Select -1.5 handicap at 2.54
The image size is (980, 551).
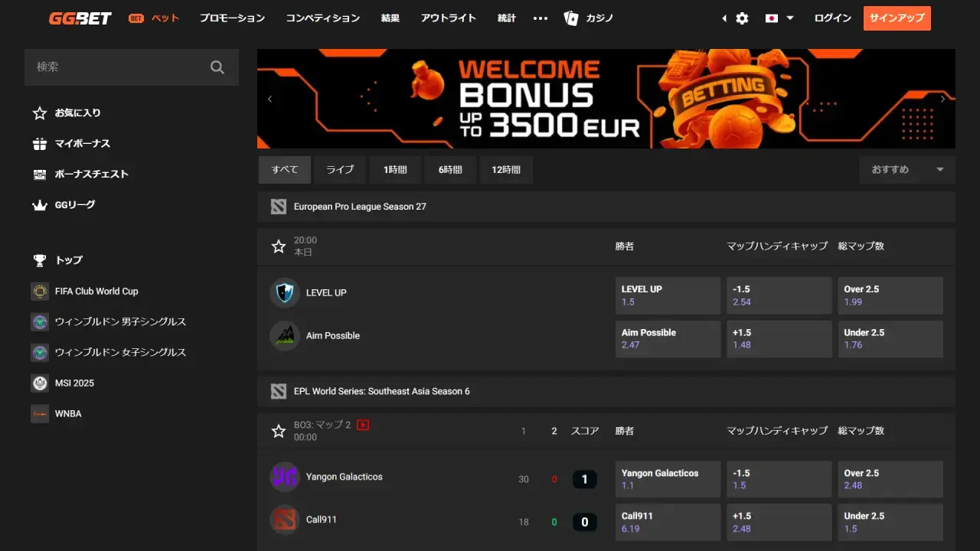pos(779,295)
